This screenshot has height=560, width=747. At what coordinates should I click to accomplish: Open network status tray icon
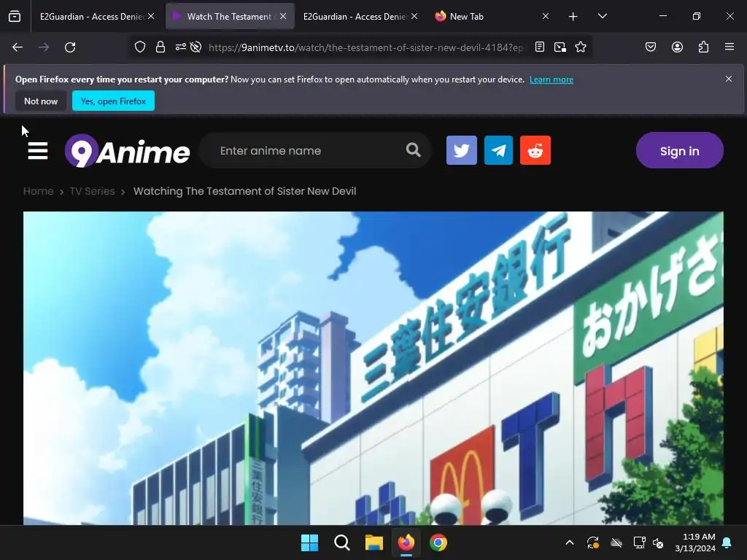pyautogui.click(x=639, y=542)
